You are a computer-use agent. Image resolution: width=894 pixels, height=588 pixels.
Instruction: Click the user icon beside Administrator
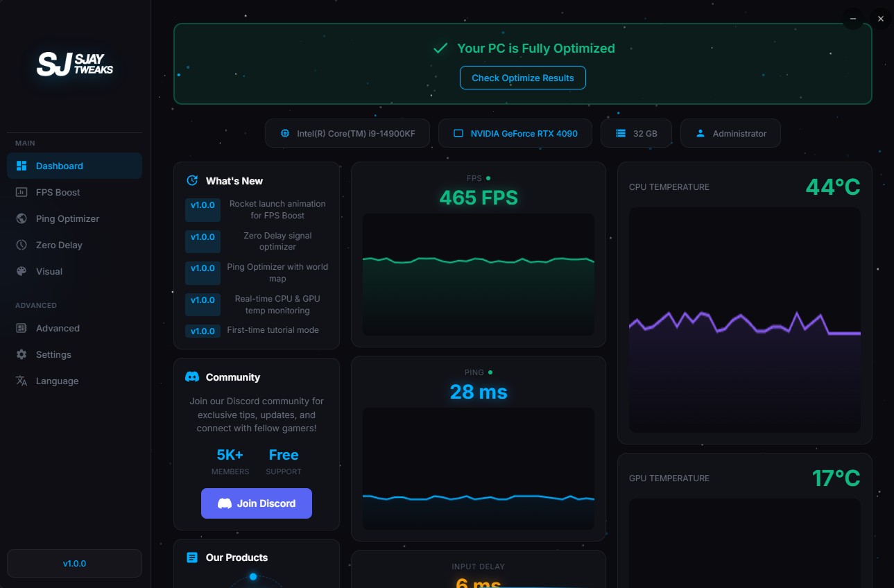coord(700,133)
